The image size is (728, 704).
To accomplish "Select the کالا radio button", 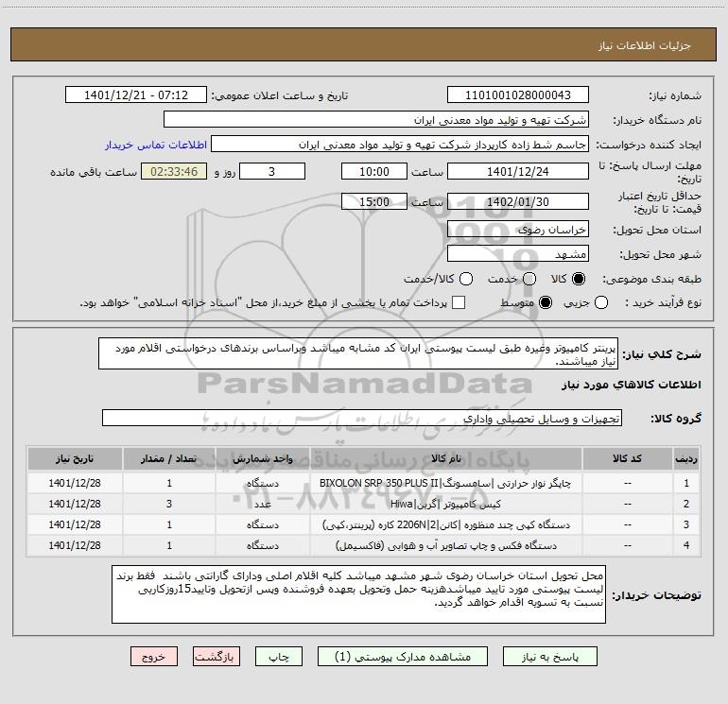I will [x=579, y=279].
